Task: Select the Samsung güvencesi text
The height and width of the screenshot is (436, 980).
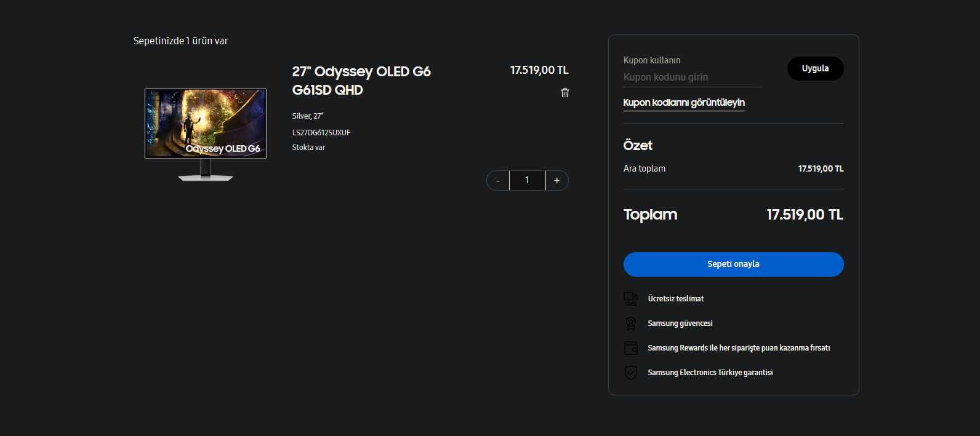Action: click(x=680, y=323)
